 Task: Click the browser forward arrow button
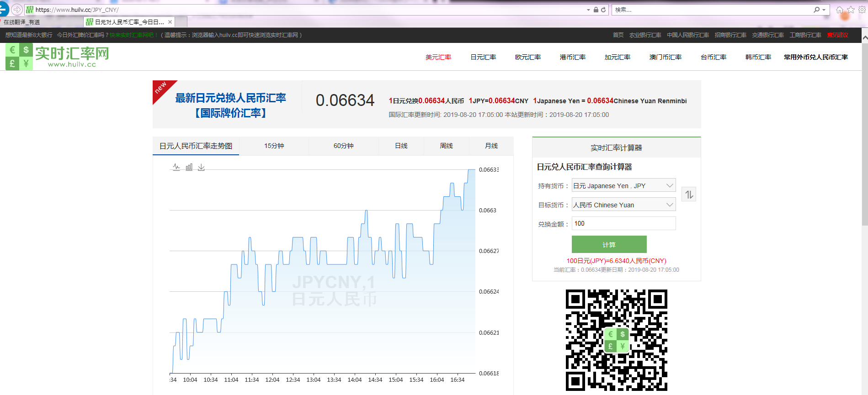[x=17, y=9]
